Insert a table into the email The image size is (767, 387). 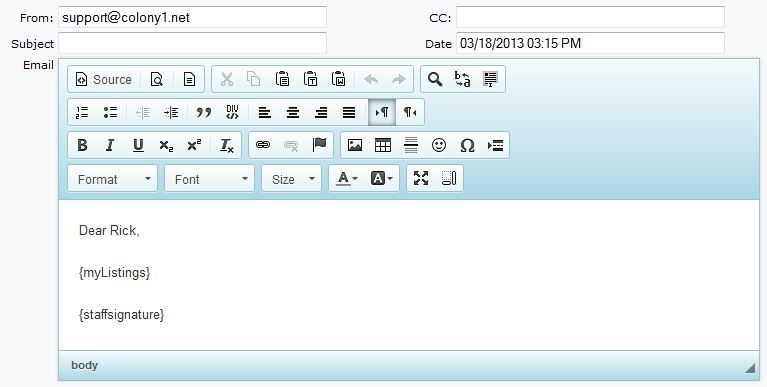click(x=383, y=145)
